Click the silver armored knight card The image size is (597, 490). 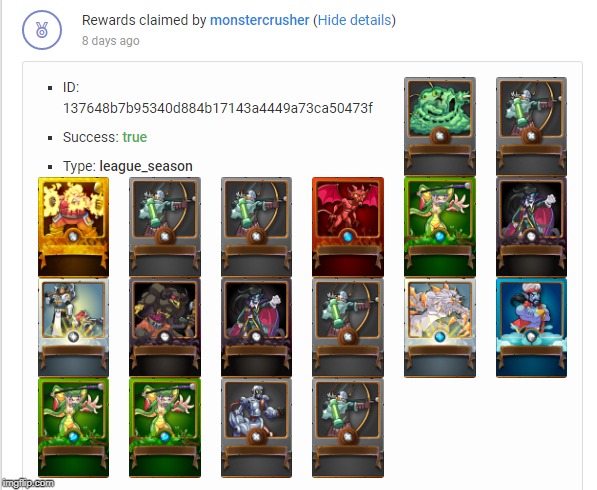256,428
